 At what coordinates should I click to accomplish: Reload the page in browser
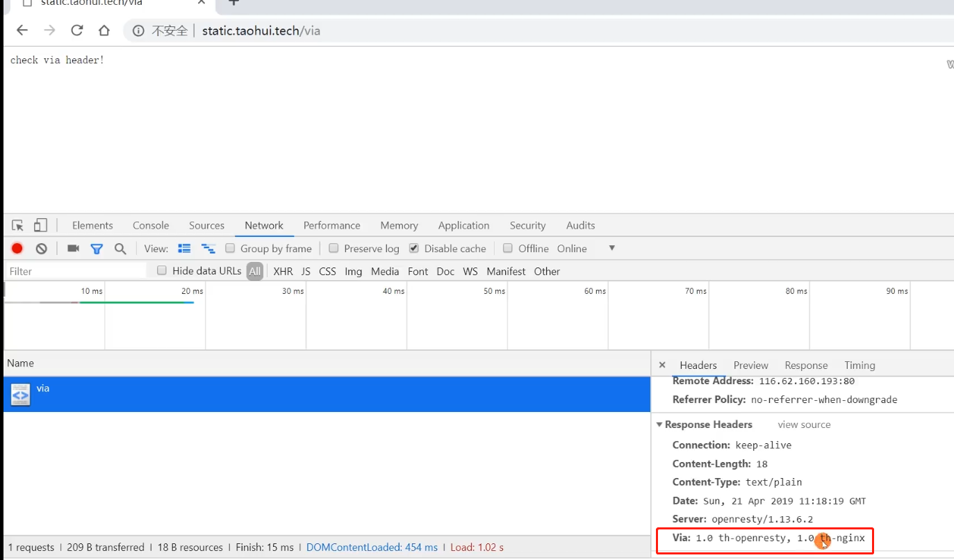77,31
